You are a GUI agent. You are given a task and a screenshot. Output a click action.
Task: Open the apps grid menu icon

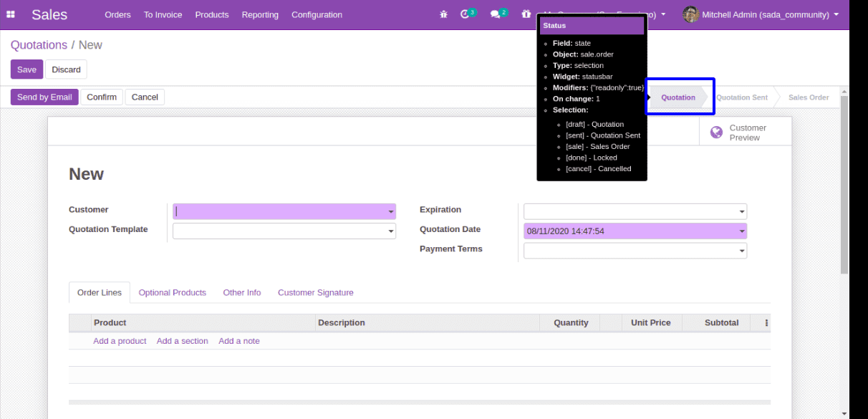pos(11,14)
